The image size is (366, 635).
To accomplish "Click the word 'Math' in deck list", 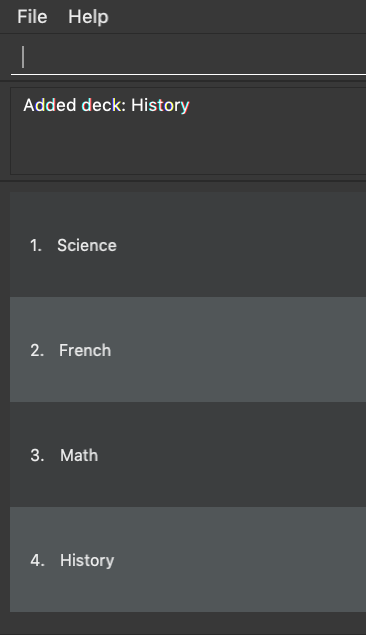I will click(79, 455).
